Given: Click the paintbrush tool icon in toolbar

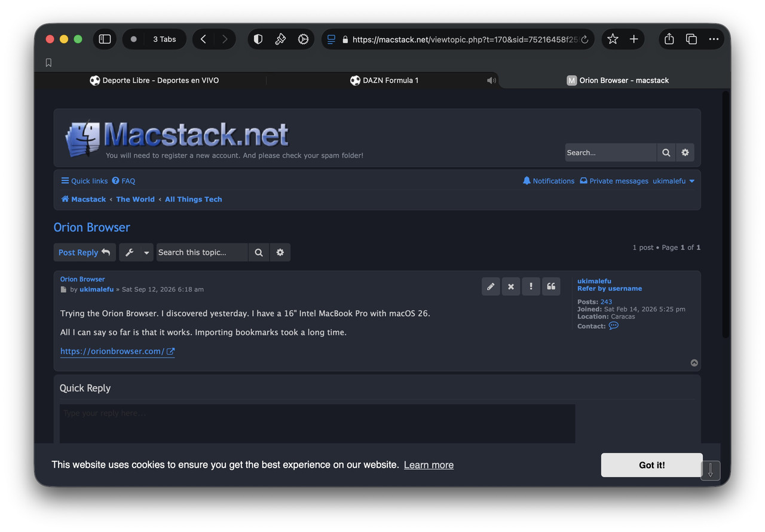Looking at the screenshot, I should click(x=280, y=39).
